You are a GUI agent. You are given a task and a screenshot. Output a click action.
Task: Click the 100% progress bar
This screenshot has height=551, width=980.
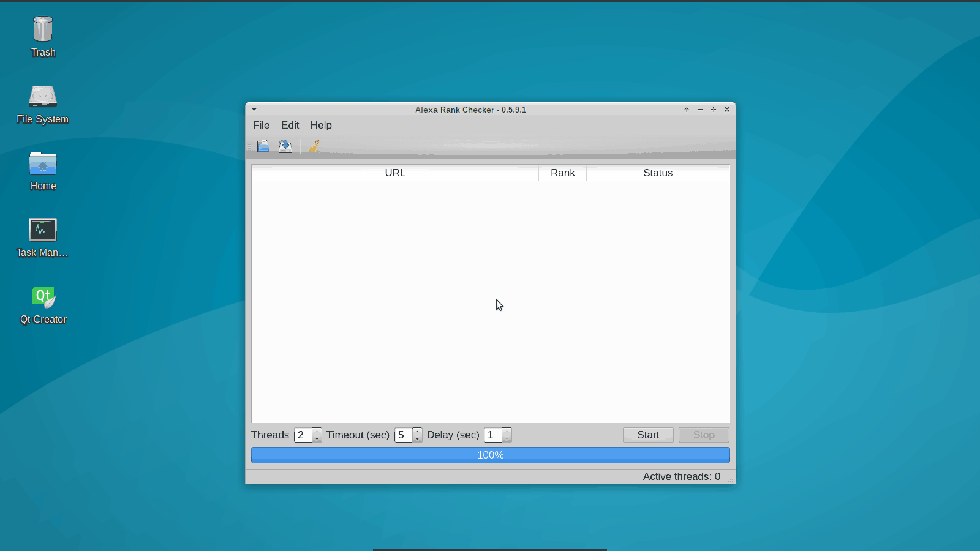(x=491, y=455)
